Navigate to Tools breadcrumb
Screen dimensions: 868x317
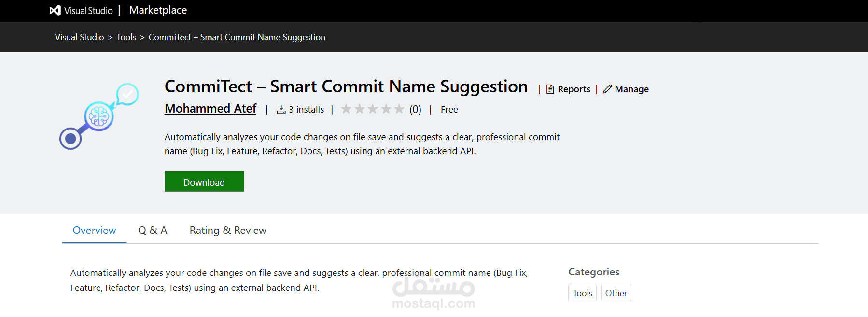click(126, 37)
